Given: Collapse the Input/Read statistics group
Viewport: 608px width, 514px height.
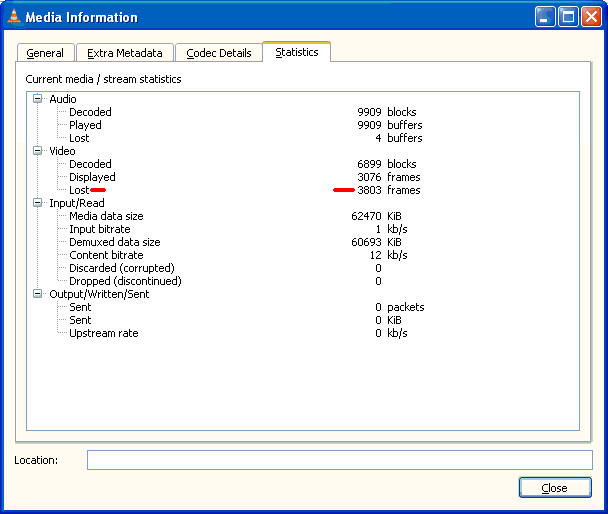Looking at the screenshot, I should tap(38, 202).
